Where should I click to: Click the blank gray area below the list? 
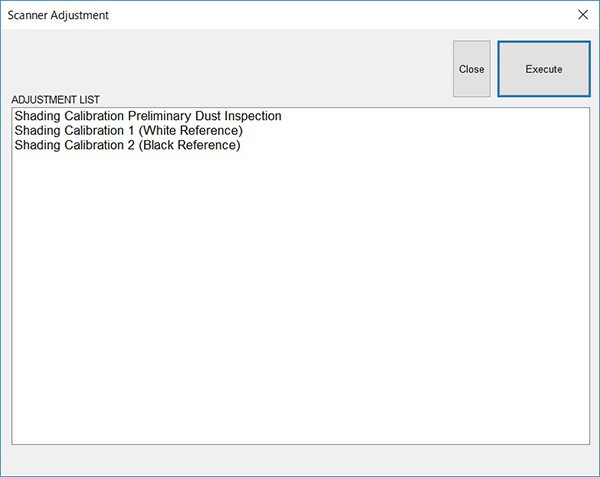[x=300, y=460]
